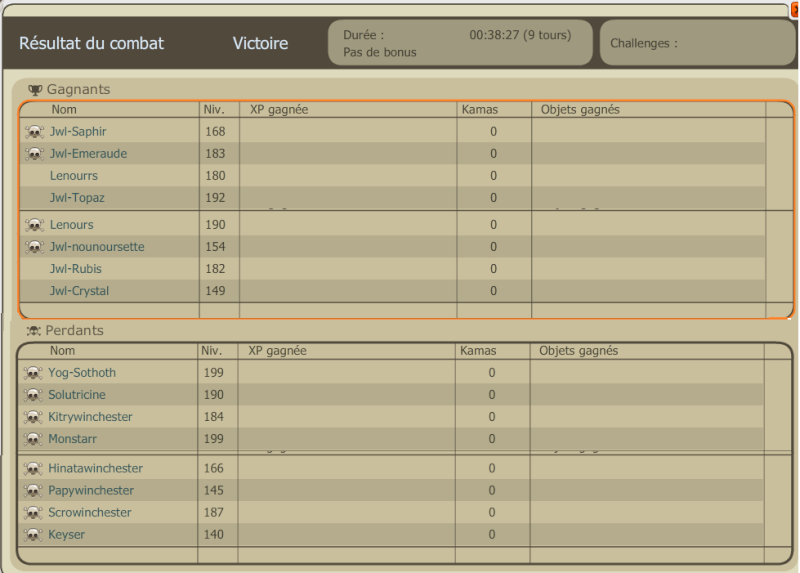Click level 154 in Jwl-nounoursette row
This screenshot has height=573, width=800.
pyautogui.click(x=215, y=246)
